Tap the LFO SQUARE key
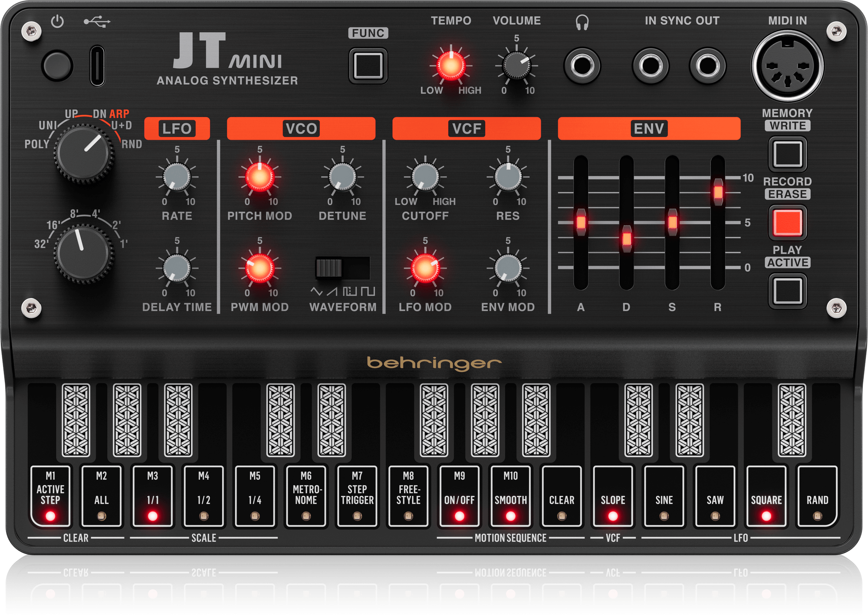The image size is (868, 616). coord(766,496)
